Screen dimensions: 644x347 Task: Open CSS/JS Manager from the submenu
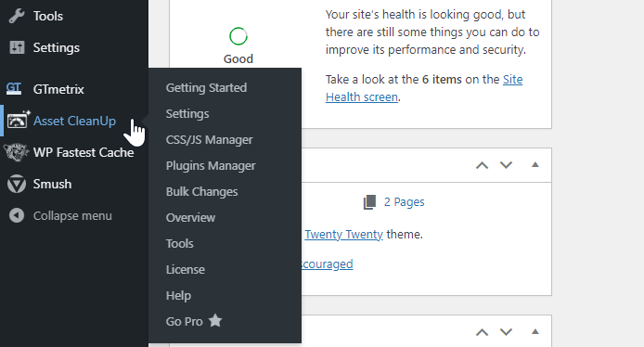click(x=209, y=139)
